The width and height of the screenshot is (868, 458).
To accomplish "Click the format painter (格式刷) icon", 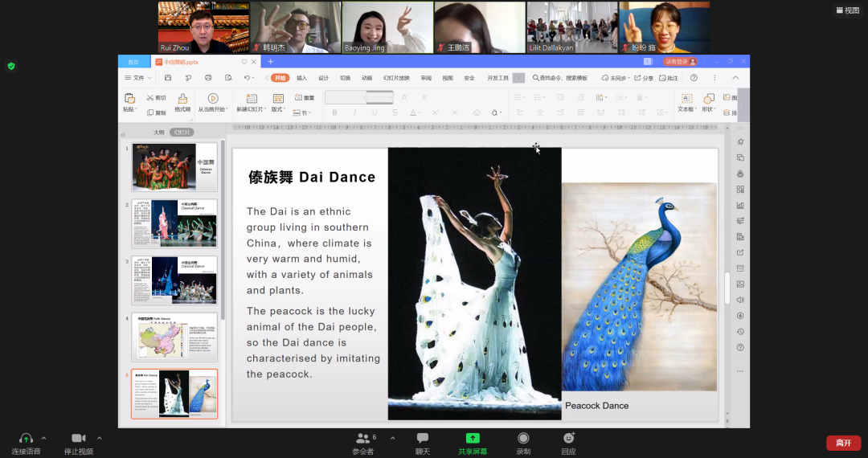I will (182, 99).
